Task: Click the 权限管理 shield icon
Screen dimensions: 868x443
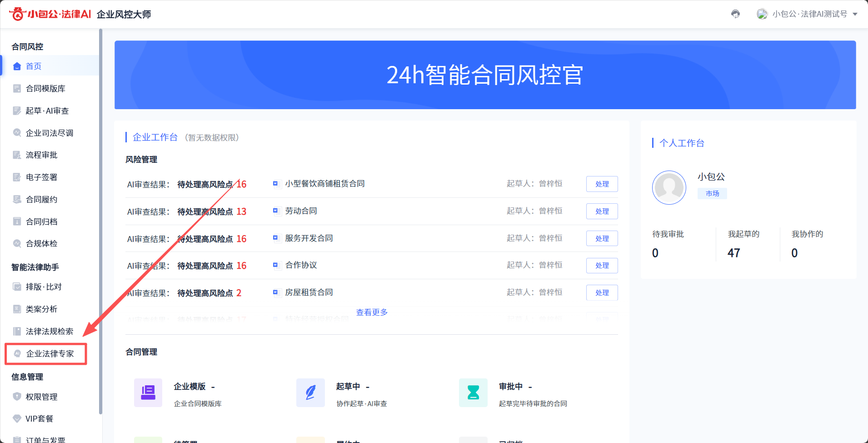Action: [x=17, y=397]
